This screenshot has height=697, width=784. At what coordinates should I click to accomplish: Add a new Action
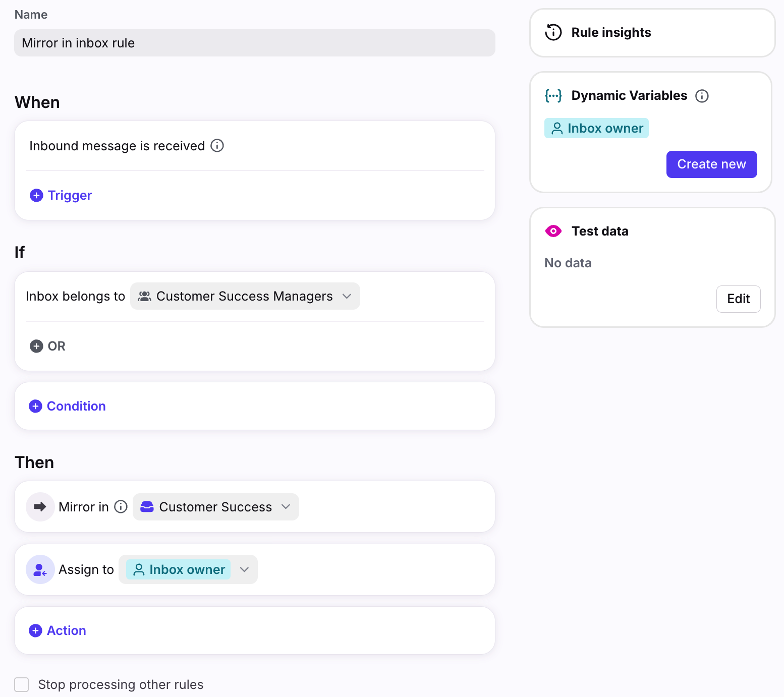pos(58,630)
